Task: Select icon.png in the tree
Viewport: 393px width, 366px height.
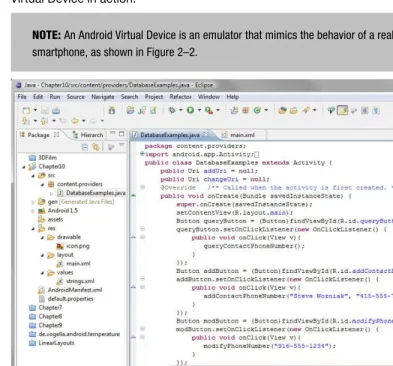Action: [73, 246]
